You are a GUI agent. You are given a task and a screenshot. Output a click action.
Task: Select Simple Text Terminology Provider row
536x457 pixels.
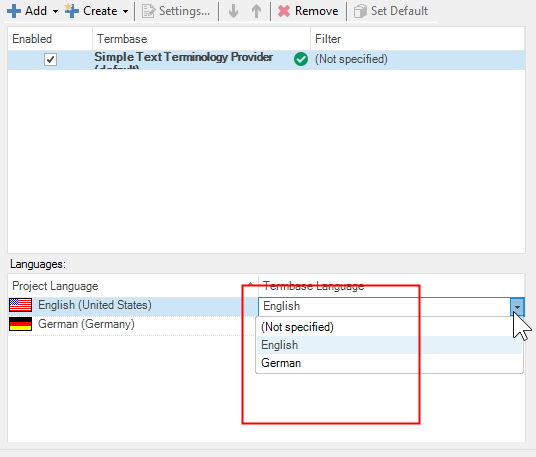[x=266, y=60]
